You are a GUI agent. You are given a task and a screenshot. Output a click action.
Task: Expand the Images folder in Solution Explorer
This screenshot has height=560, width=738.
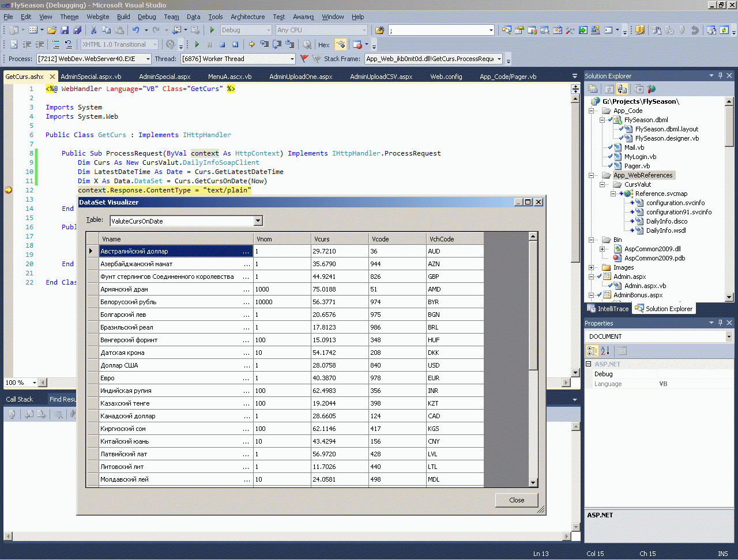click(x=591, y=267)
